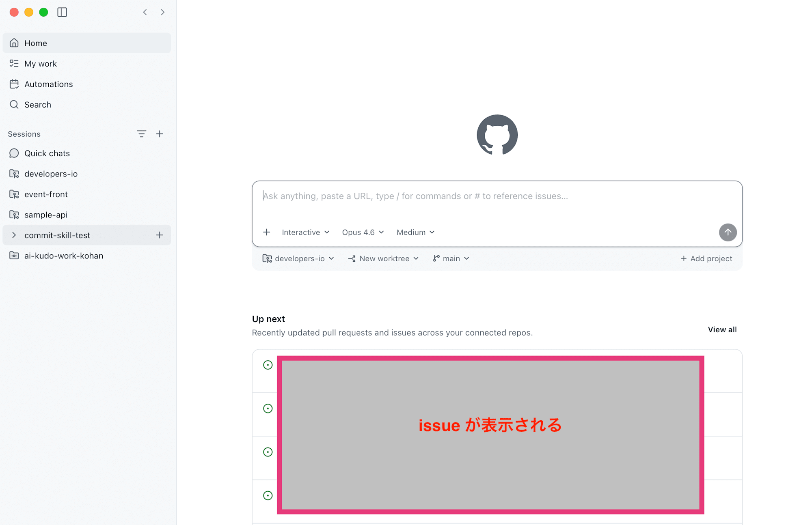812x525 pixels.
Task: Go back with the left arrow
Action: click(x=145, y=12)
